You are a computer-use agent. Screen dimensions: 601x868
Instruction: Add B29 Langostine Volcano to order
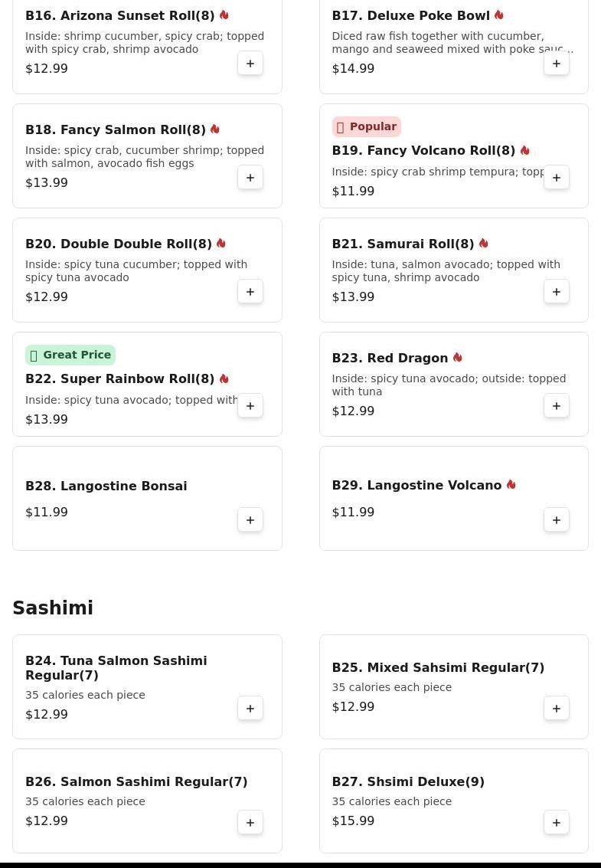click(557, 520)
